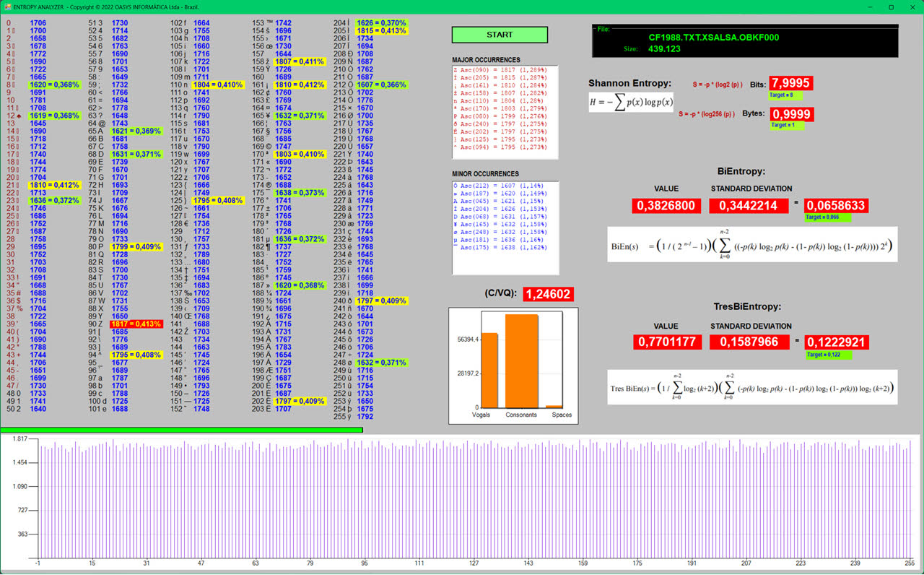Click the 'Target = 0,066' label
The height and width of the screenshot is (575, 924).
[x=827, y=217]
